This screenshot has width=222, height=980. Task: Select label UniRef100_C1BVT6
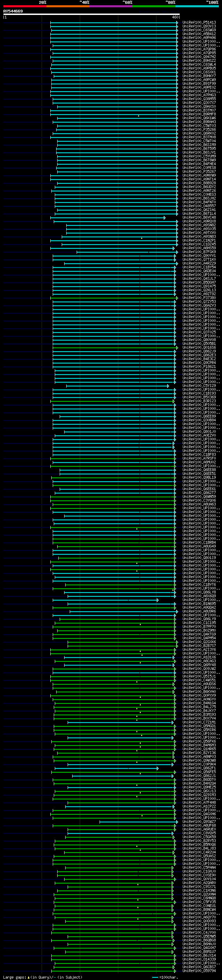pyautogui.click(x=199, y=585)
